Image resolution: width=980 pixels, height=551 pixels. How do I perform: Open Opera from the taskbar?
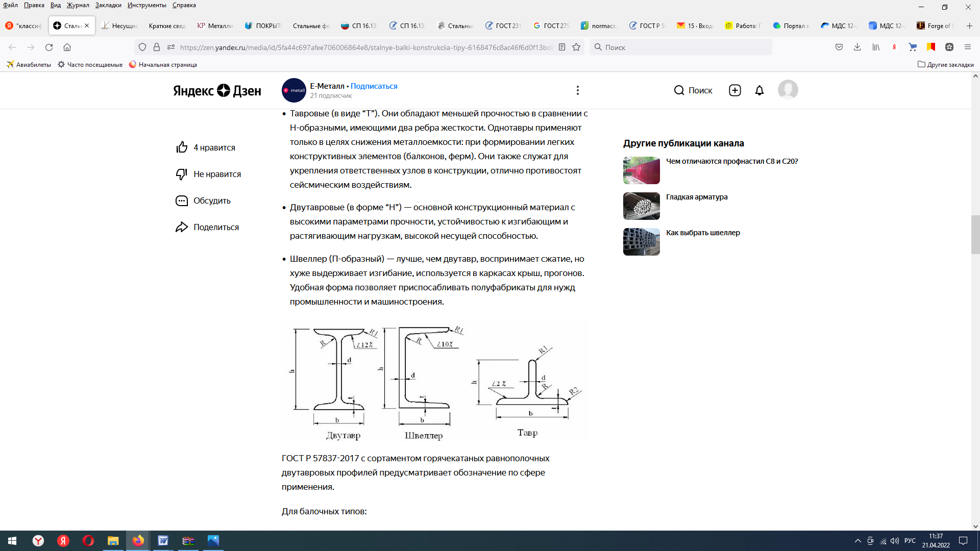tap(88, 541)
